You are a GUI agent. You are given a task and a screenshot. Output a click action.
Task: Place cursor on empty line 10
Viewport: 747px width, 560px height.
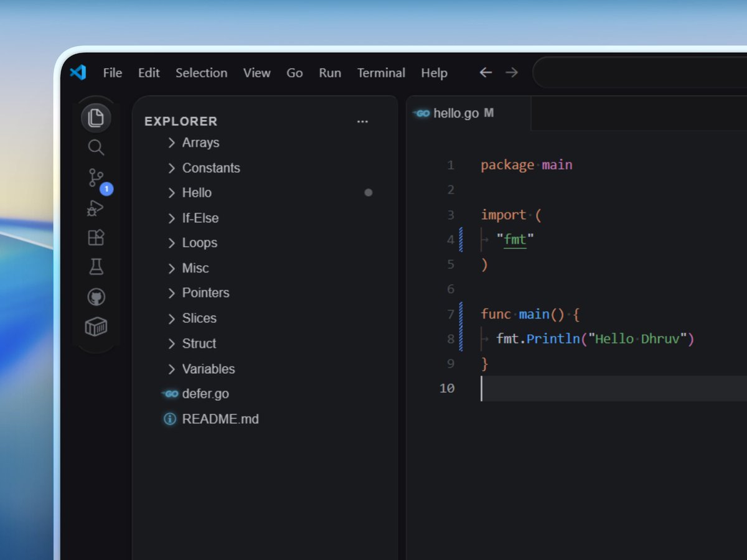point(614,388)
